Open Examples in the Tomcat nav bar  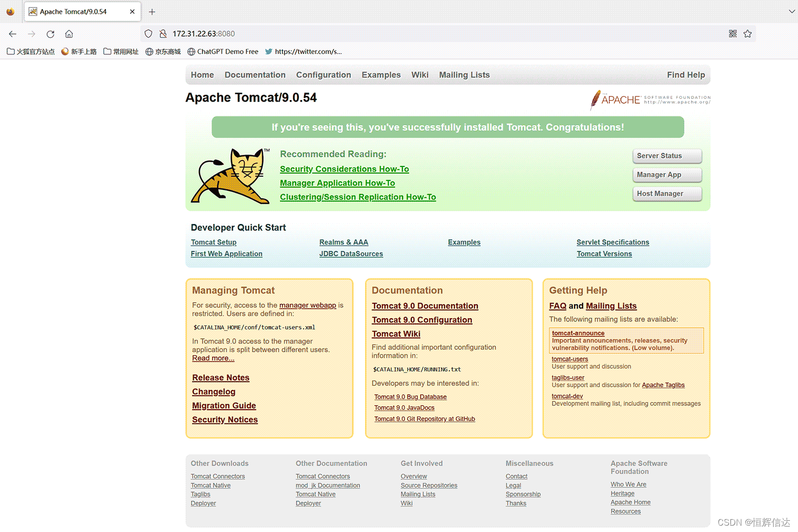pyautogui.click(x=381, y=75)
